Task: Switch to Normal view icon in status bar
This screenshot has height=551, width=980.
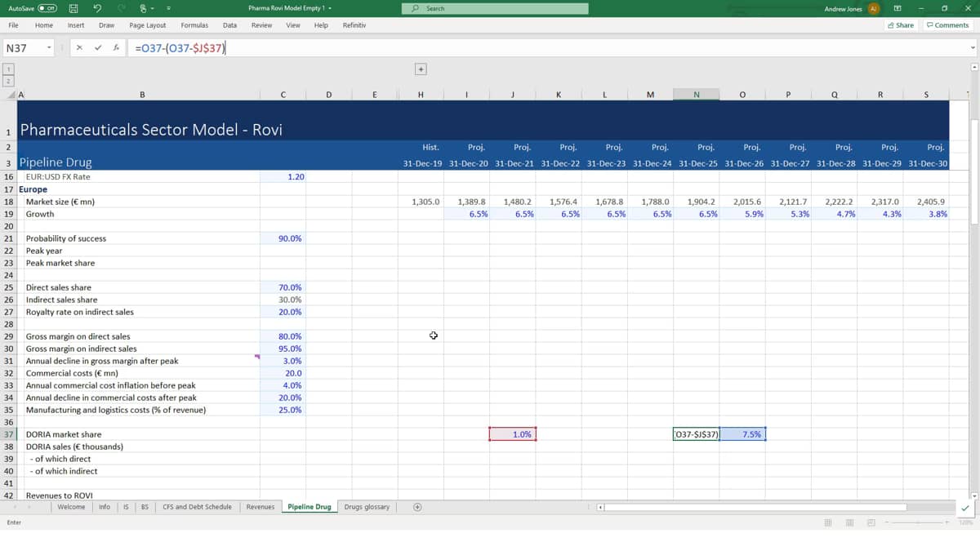Action: pyautogui.click(x=827, y=522)
